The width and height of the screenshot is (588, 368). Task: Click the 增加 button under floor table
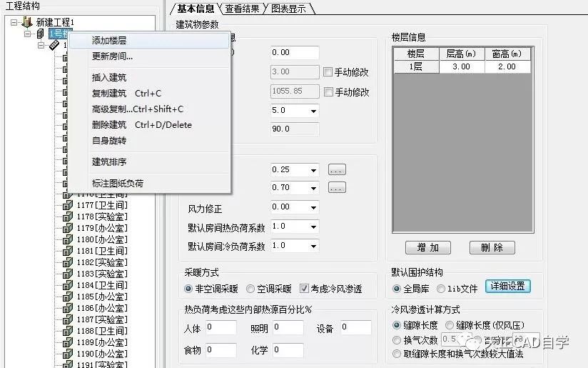(428, 247)
